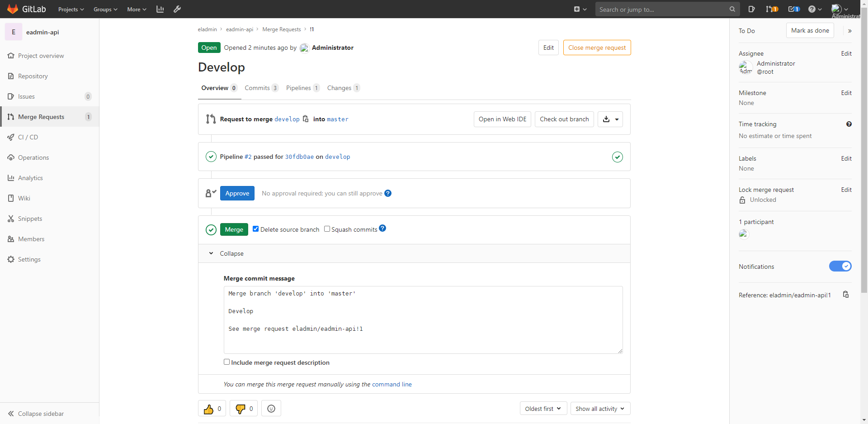Open the instance statistics chart icon

click(x=160, y=9)
